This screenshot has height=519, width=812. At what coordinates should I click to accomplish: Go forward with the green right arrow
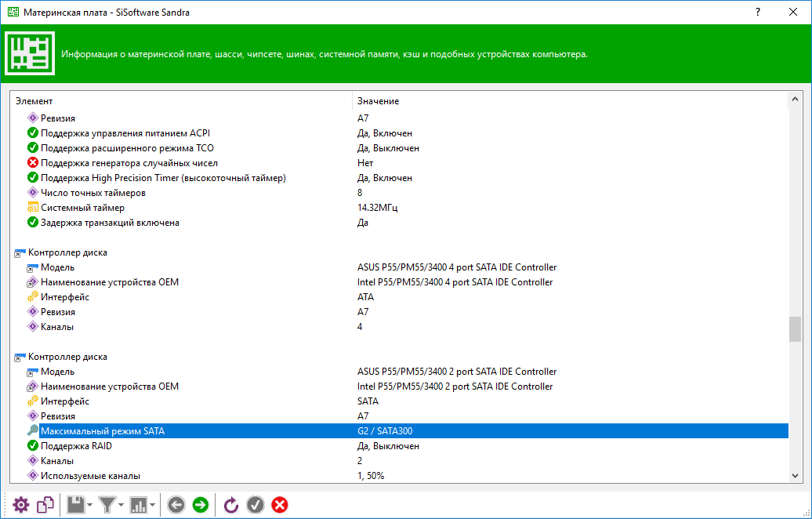[x=201, y=505]
